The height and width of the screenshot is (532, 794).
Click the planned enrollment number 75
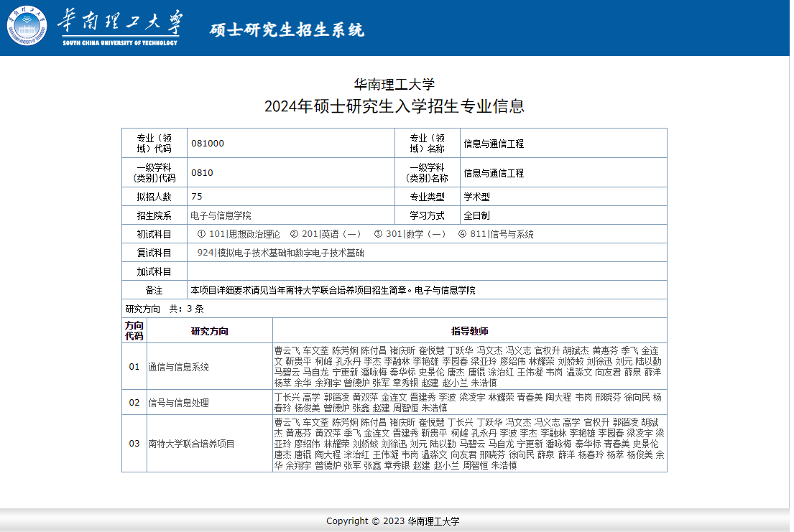pyautogui.click(x=197, y=197)
